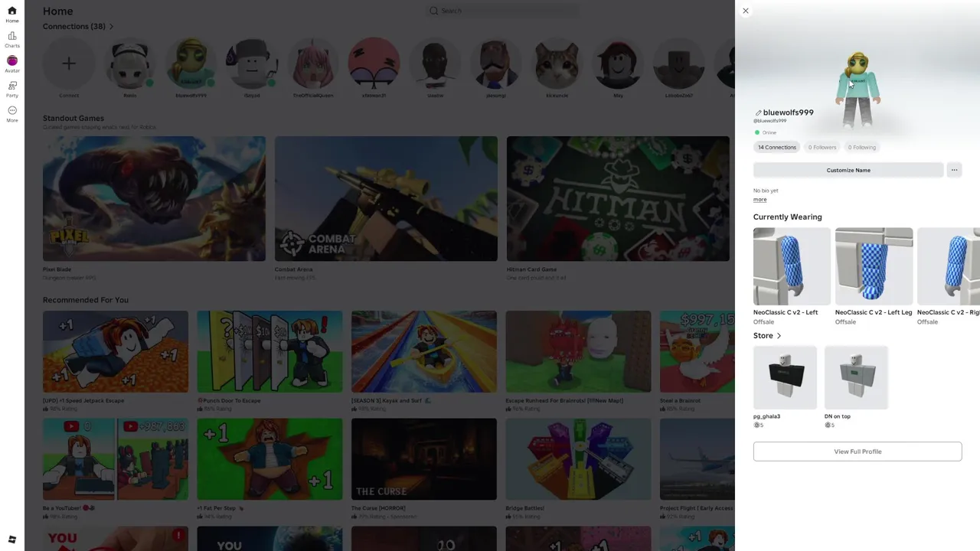Click the Connect plus circle
Screen dimensions: 980x551
point(69,64)
